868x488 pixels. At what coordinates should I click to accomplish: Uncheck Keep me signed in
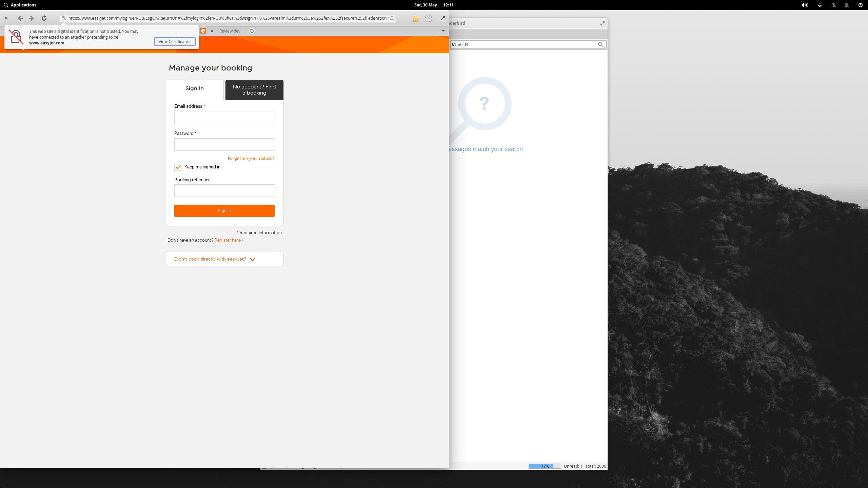point(178,167)
